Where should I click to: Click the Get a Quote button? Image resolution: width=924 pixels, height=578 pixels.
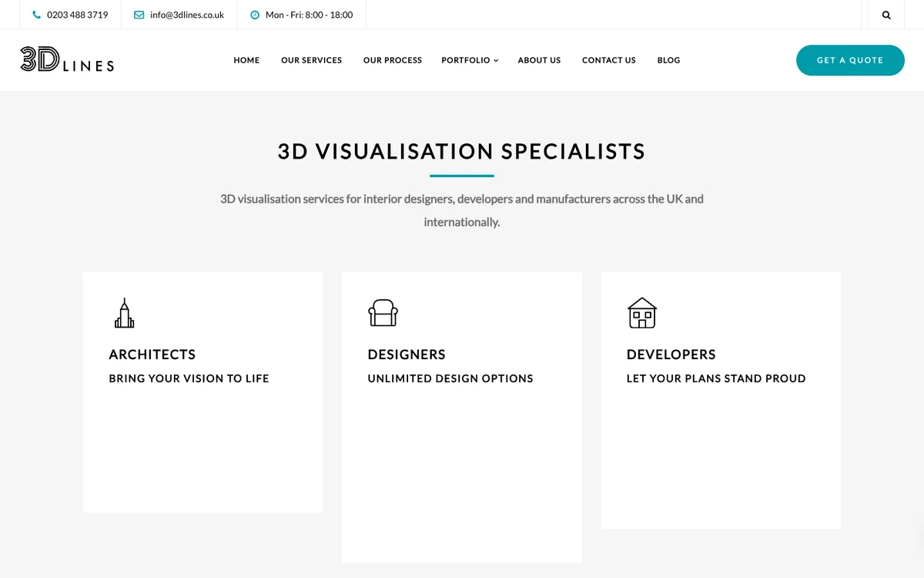pyautogui.click(x=850, y=60)
